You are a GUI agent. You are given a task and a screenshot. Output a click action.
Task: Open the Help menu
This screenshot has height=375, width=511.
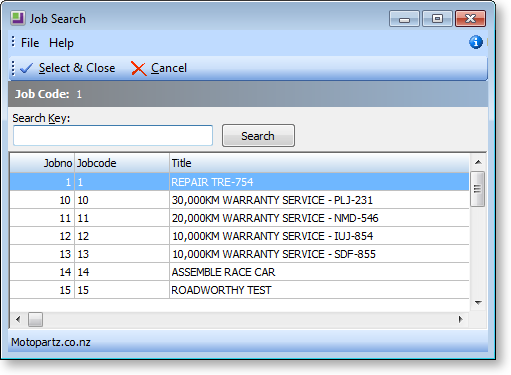click(x=61, y=43)
